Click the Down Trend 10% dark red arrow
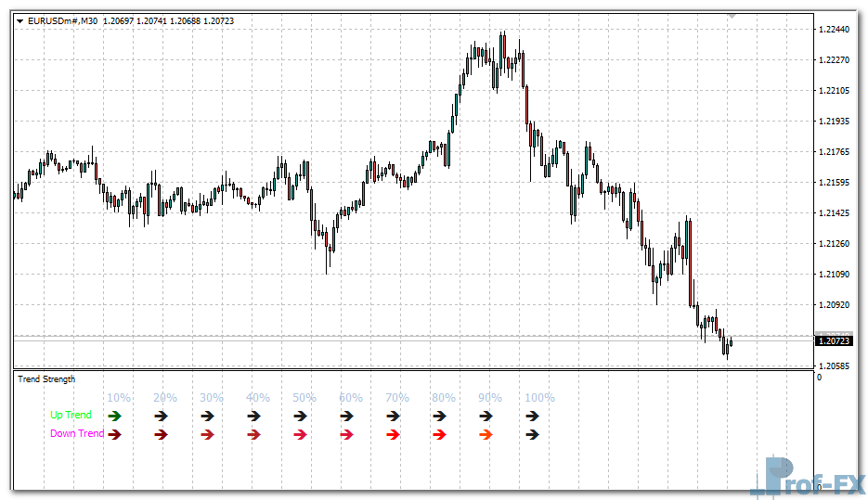This screenshot has height=500, width=868. [115, 434]
